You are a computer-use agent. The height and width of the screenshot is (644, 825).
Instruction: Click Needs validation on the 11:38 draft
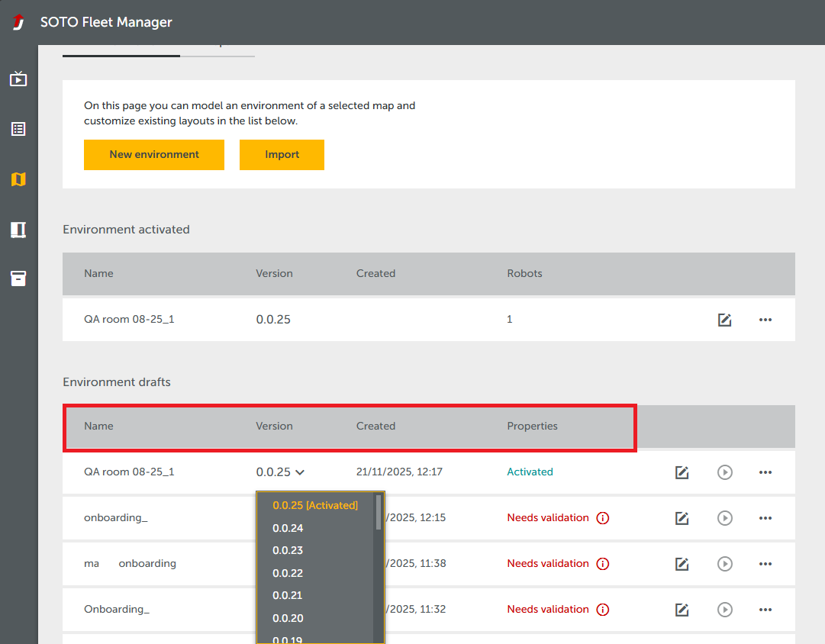click(x=548, y=563)
